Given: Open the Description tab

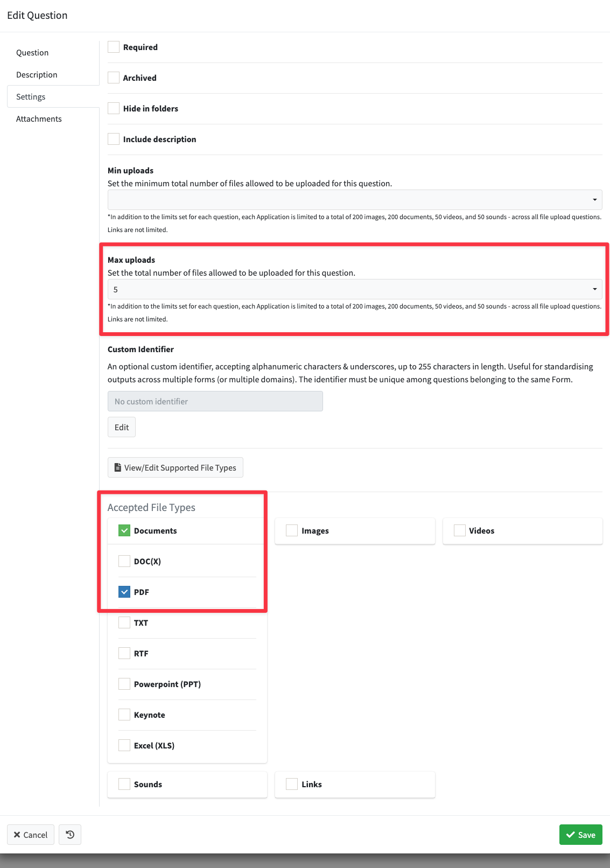Looking at the screenshot, I should [x=37, y=75].
